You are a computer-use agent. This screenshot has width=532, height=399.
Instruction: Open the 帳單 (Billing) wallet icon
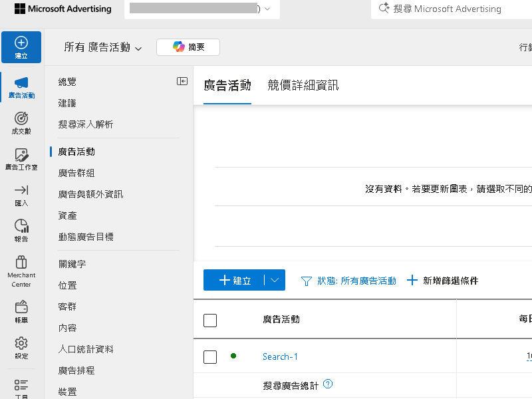pyautogui.click(x=21, y=307)
